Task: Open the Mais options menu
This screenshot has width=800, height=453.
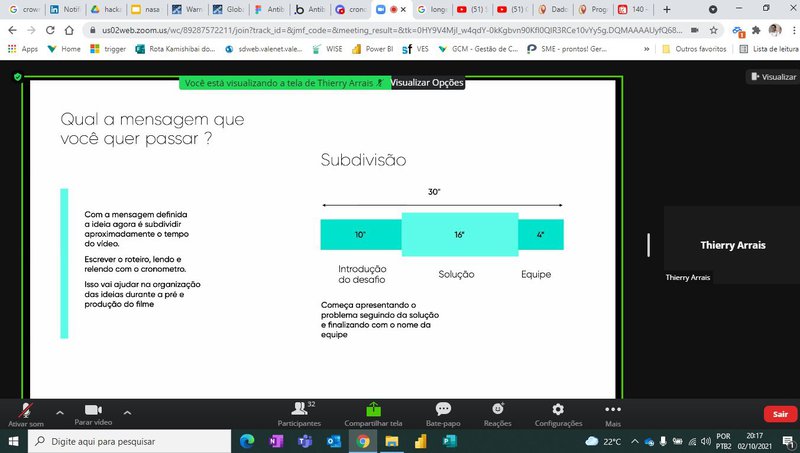Action: (x=613, y=414)
